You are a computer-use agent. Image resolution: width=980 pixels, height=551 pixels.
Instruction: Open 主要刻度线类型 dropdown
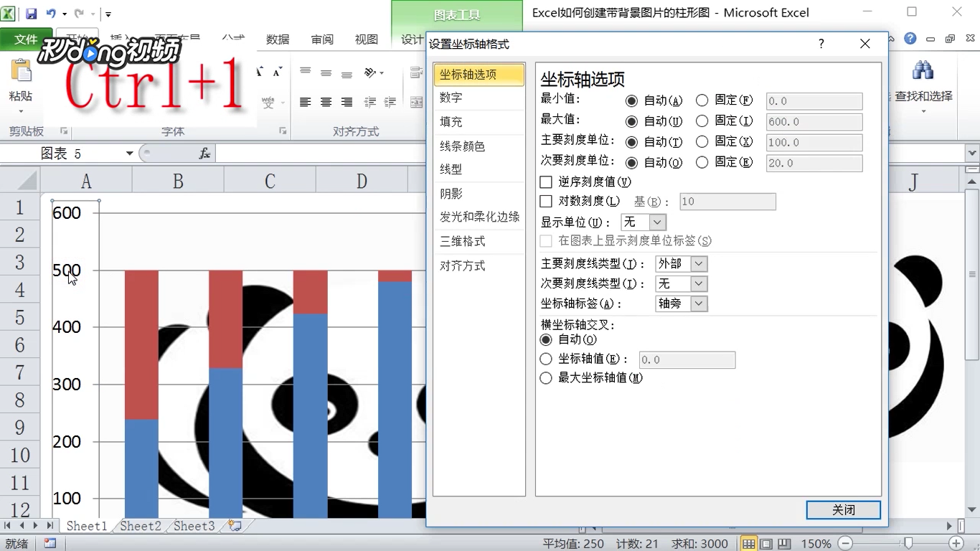[x=699, y=264]
